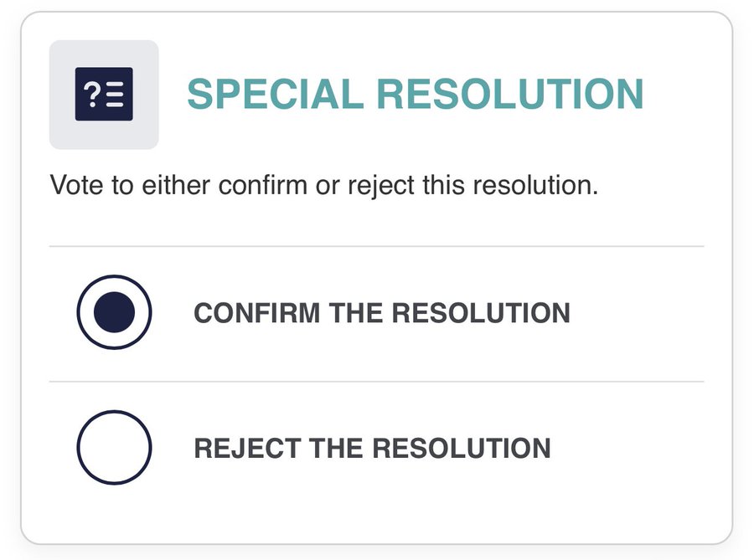Click the divider between Confirm and Reject
The image size is (754, 560).
(x=376, y=382)
